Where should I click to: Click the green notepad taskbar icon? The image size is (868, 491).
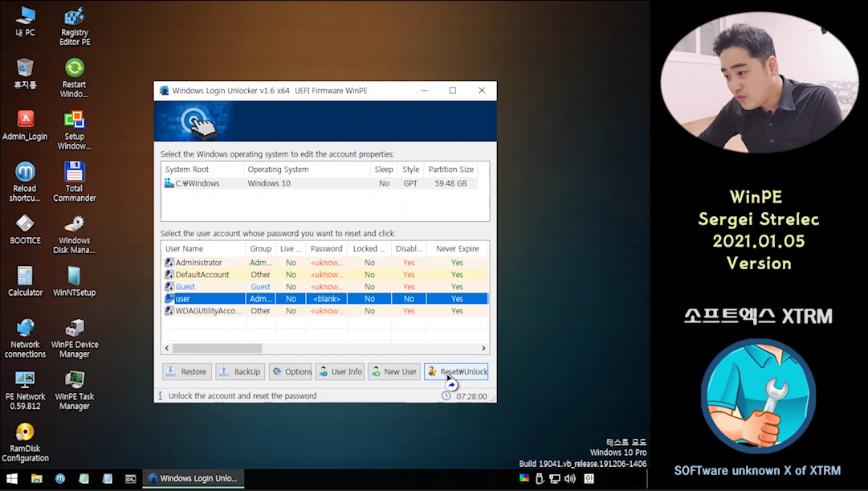[84, 478]
